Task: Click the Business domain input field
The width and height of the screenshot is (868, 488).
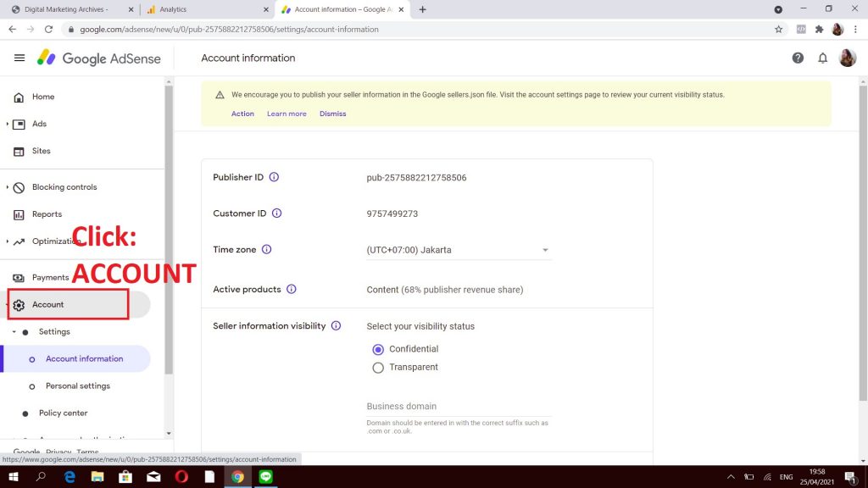Action: coord(458,407)
